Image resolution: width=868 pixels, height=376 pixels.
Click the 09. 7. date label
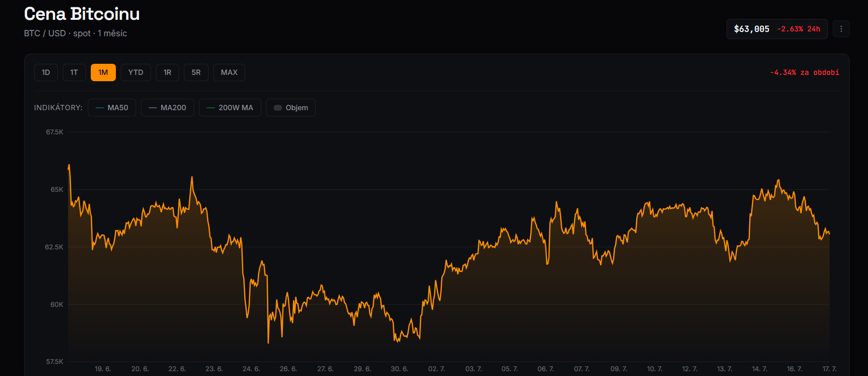pyautogui.click(x=618, y=369)
